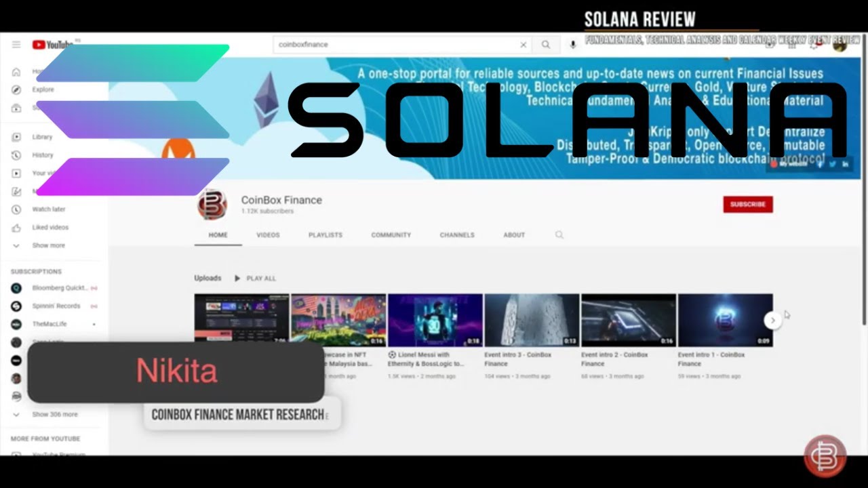Switch to the VIDEOS tab
The width and height of the screenshot is (868, 488).
pyautogui.click(x=268, y=235)
